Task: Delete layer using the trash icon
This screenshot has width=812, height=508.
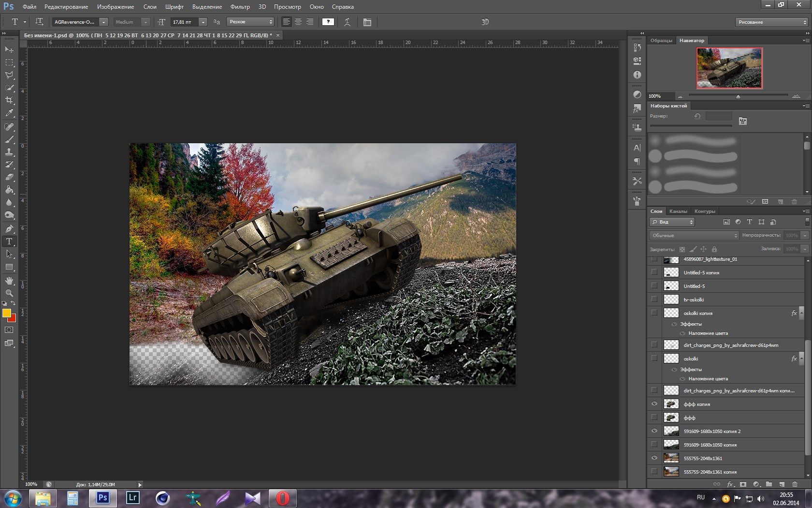Action: point(795,484)
